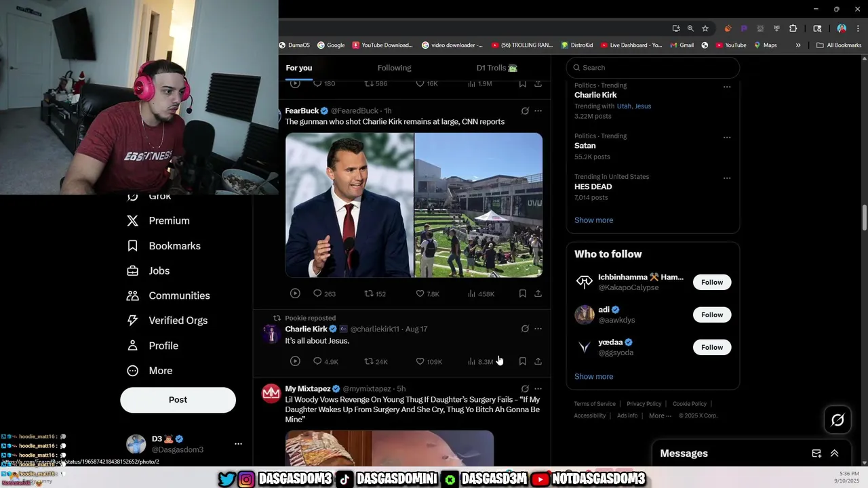
Task: Open Bookmarks in the sidebar
Action: tap(163, 246)
